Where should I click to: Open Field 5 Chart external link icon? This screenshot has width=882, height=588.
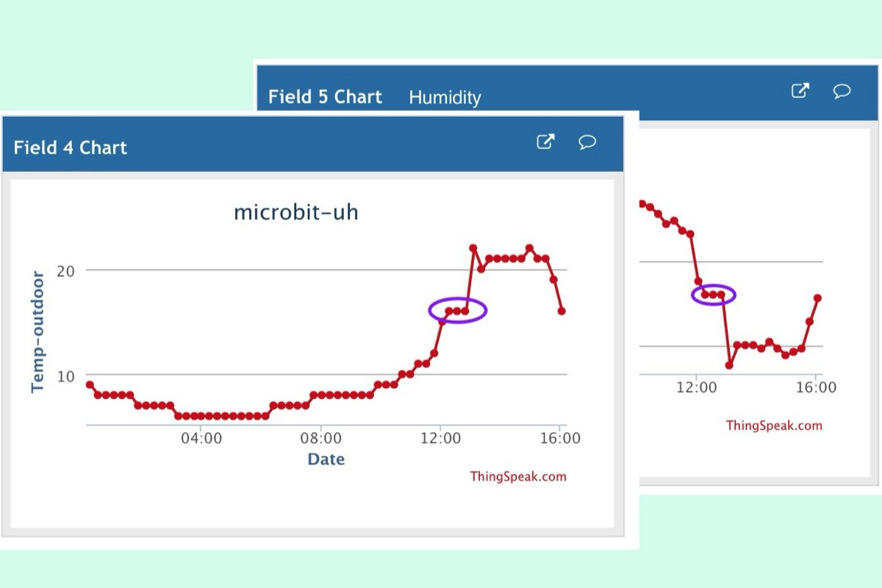tap(800, 91)
